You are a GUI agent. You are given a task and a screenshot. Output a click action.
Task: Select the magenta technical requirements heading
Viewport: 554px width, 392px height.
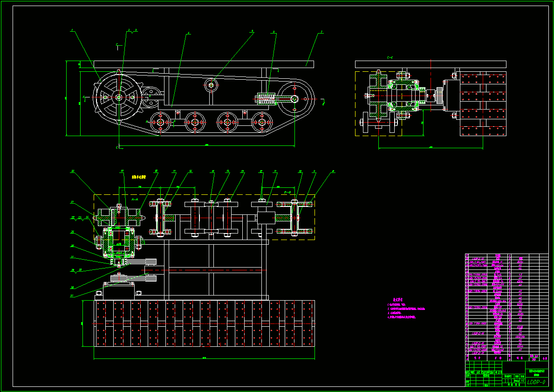pyautogui.click(x=398, y=300)
